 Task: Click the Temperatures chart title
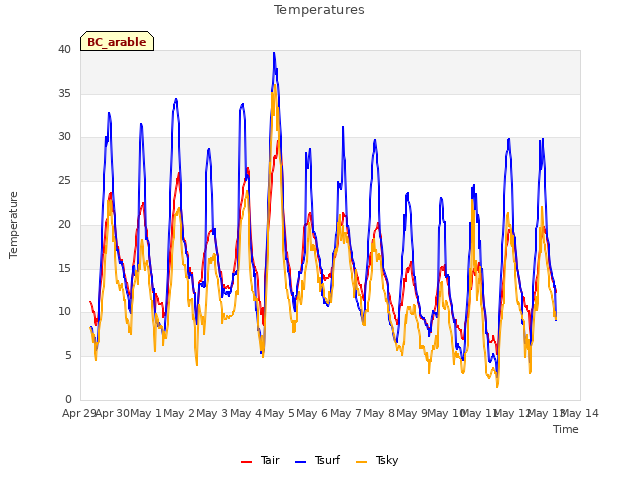point(319,10)
